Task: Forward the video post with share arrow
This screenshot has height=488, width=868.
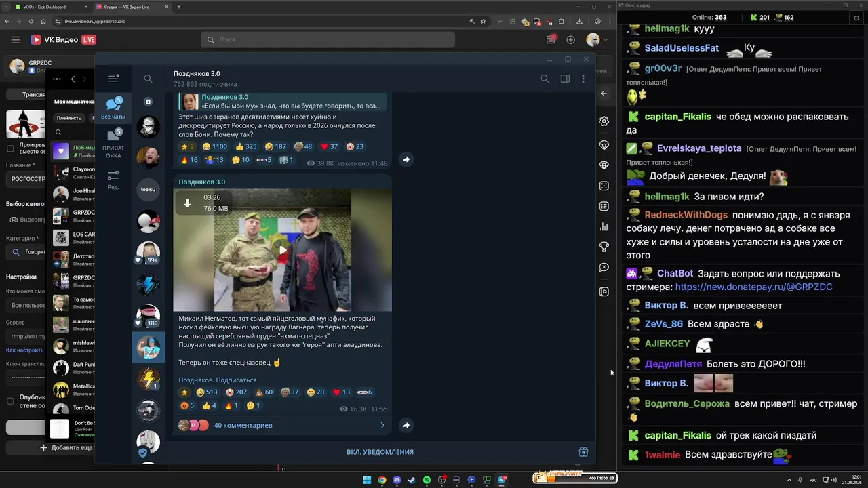Action: coord(406,426)
